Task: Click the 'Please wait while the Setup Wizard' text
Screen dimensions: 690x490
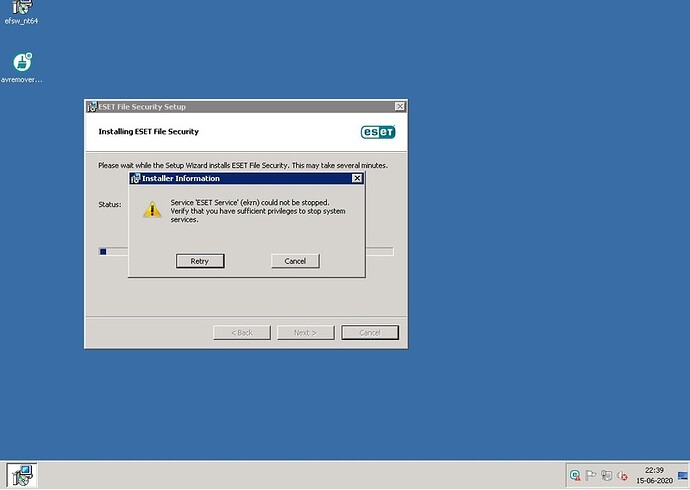Action: [243, 165]
